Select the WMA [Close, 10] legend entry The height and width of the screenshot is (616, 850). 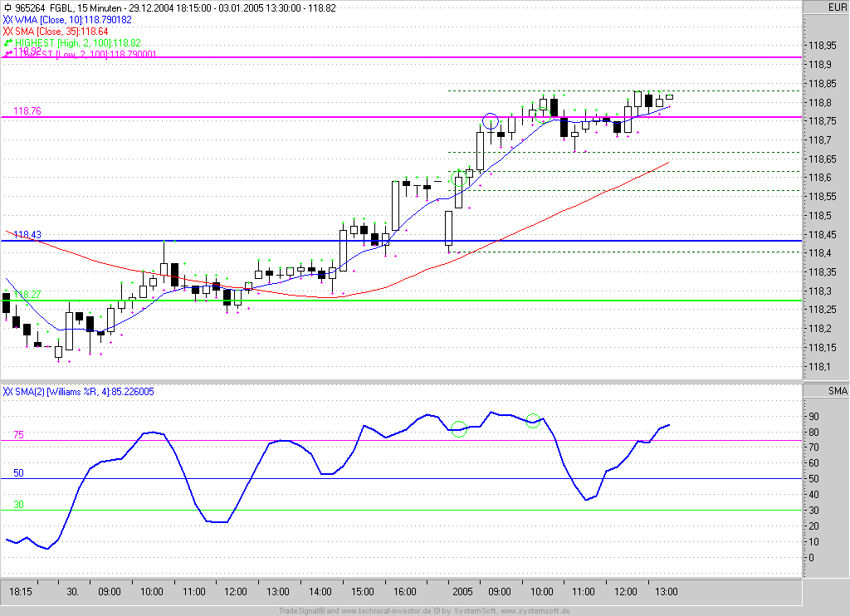73,20
